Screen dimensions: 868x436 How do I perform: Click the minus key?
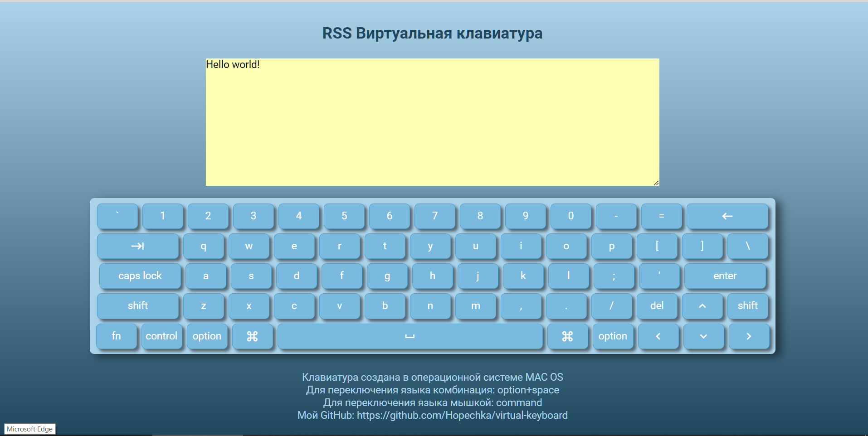(616, 216)
